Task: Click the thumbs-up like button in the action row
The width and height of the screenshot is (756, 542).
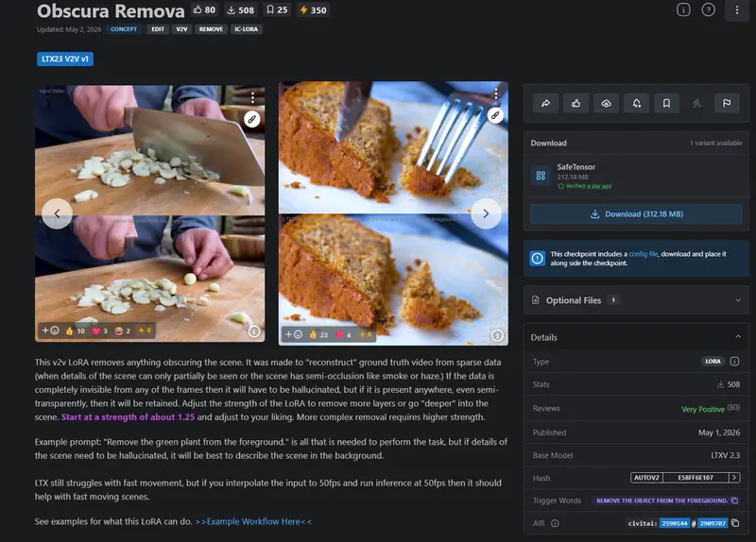Action: coord(576,103)
